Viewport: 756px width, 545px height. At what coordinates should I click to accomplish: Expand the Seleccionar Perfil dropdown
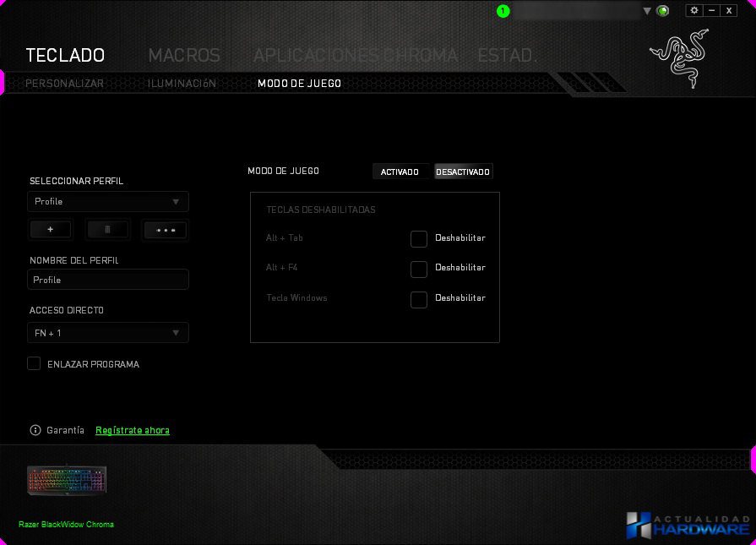[108, 201]
